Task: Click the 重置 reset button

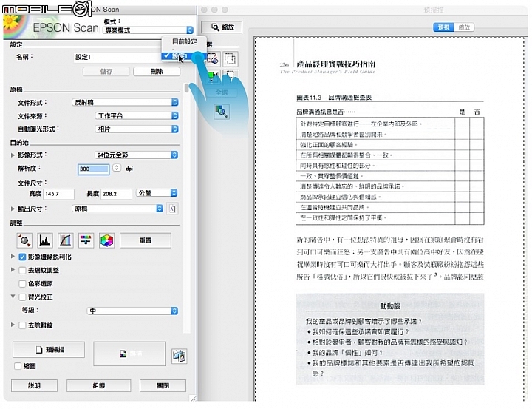Action: point(146,240)
